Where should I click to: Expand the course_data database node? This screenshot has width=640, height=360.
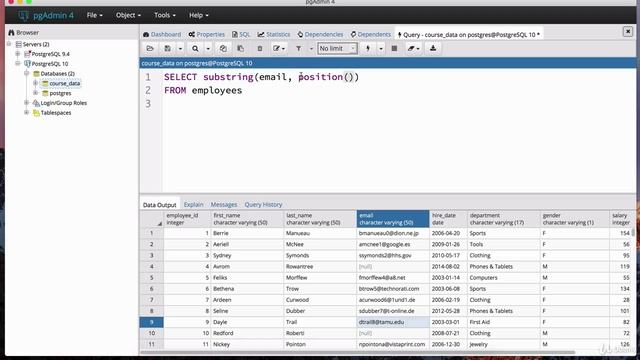(x=36, y=83)
